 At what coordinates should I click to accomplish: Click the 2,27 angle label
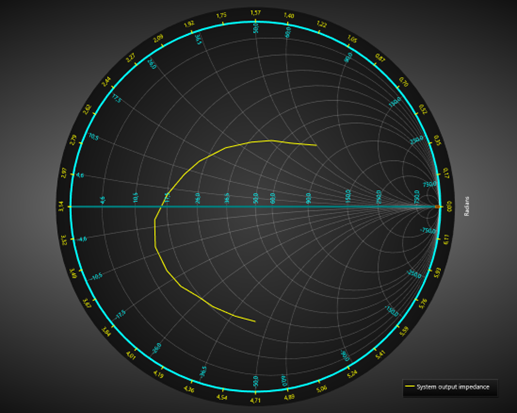(131, 58)
